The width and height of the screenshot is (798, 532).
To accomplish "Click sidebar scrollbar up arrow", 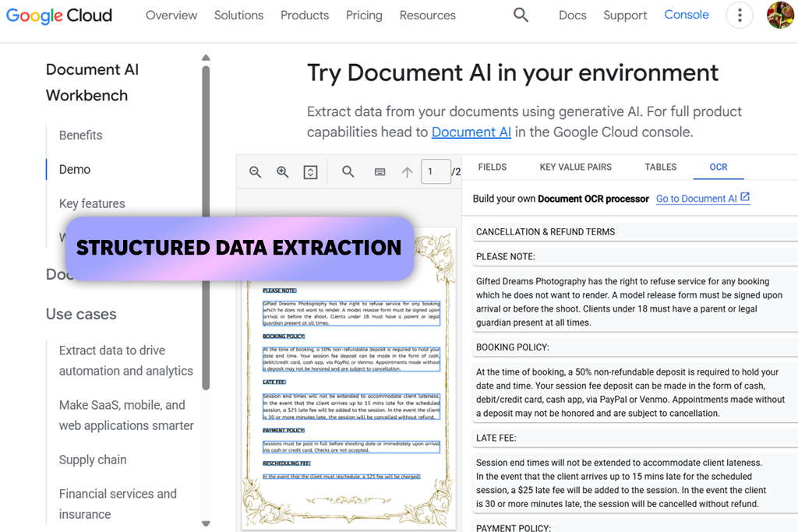I will pos(206,58).
